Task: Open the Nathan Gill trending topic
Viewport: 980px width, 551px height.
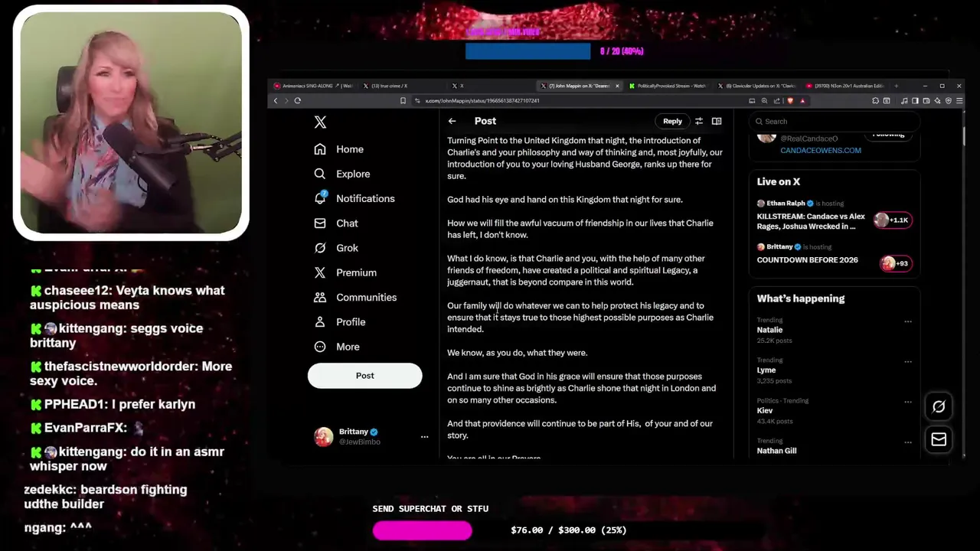Action: [x=776, y=451]
